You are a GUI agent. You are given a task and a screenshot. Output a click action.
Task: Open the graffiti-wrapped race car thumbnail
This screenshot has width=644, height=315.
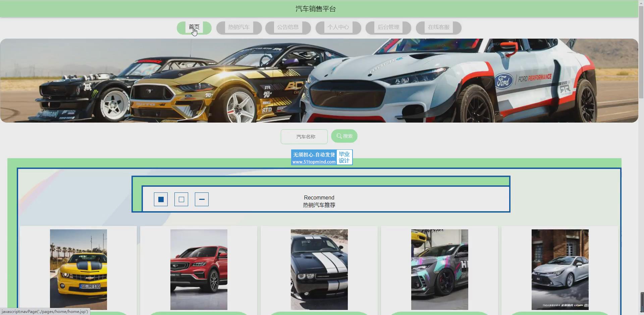click(x=440, y=270)
